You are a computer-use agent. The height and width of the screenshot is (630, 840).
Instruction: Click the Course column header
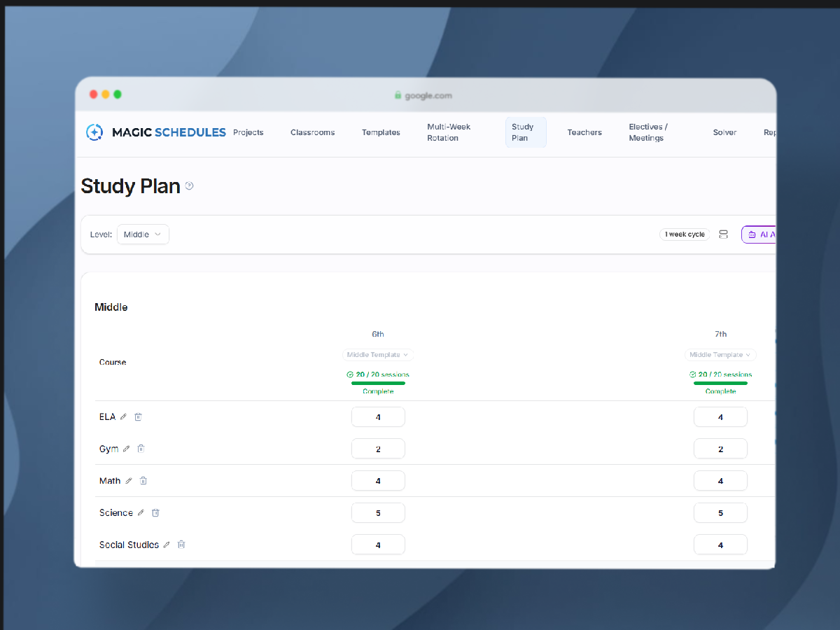click(x=113, y=362)
